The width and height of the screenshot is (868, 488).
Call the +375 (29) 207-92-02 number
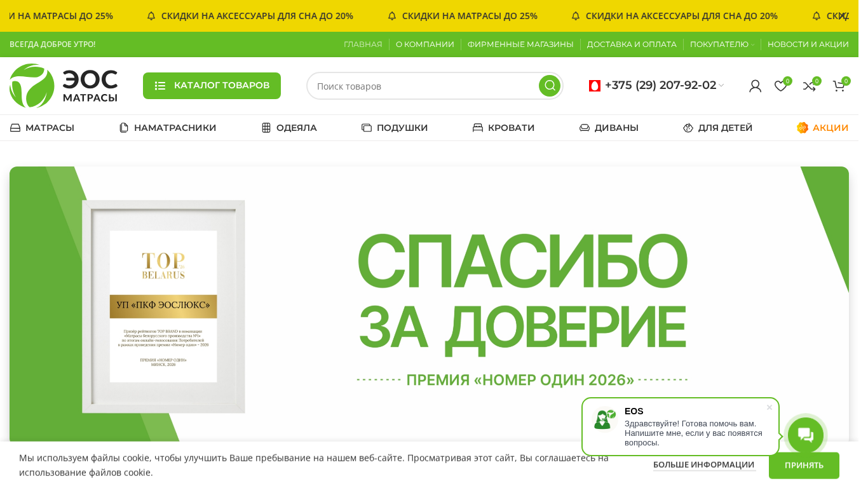(x=660, y=85)
